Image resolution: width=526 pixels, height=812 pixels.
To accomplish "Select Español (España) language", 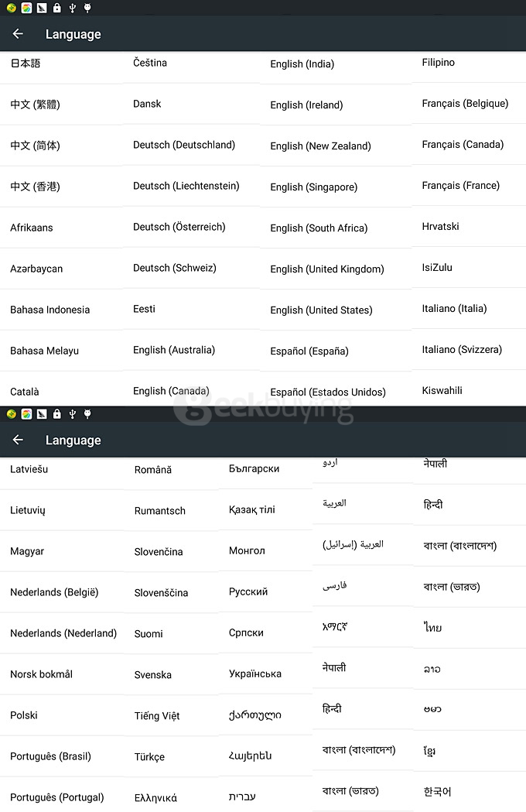I will click(x=309, y=351).
